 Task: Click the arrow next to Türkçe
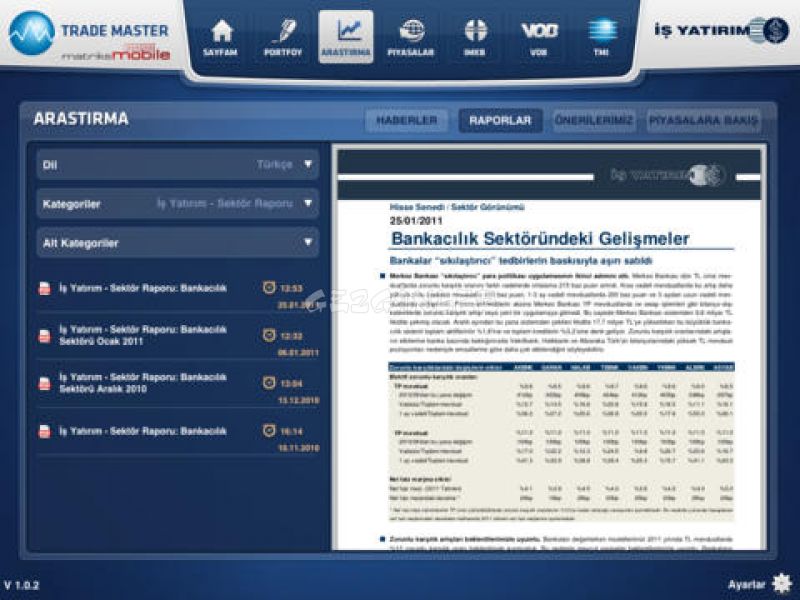pos(308,164)
